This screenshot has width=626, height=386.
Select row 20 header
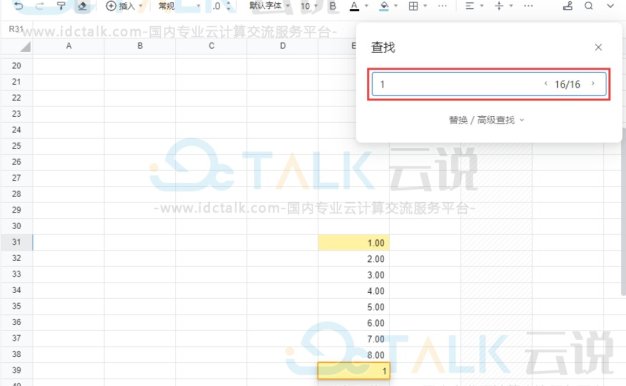pyautogui.click(x=16, y=66)
